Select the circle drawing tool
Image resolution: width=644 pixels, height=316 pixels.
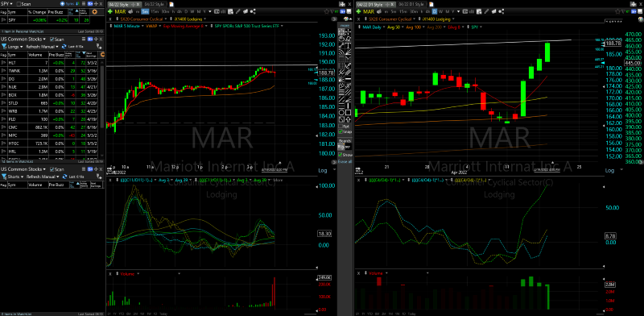341,112
